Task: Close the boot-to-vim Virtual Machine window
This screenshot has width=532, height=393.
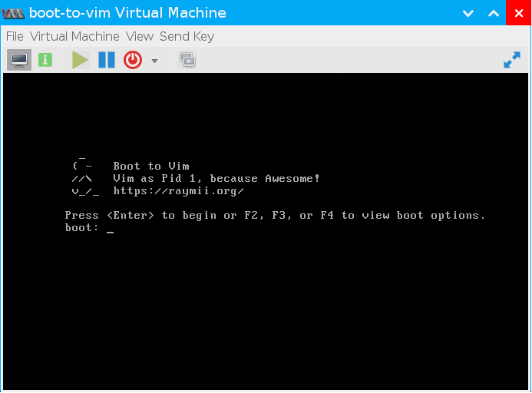Action: 519,13
